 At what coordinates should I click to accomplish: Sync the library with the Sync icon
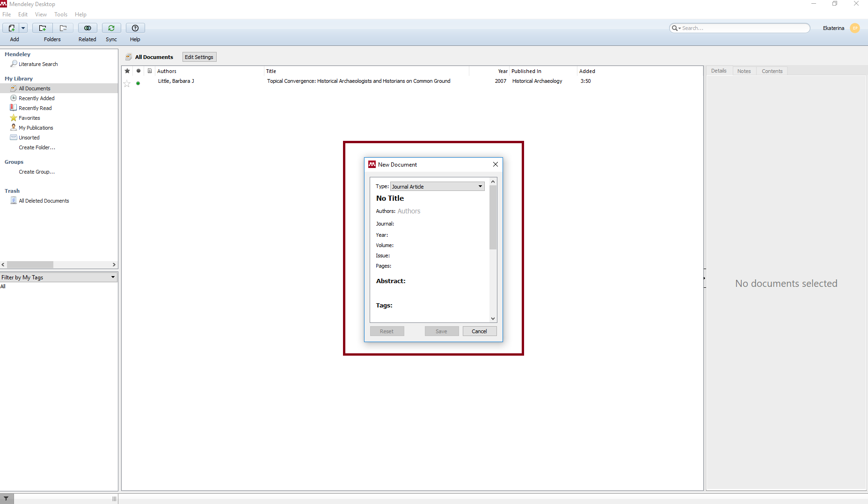tap(111, 28)
